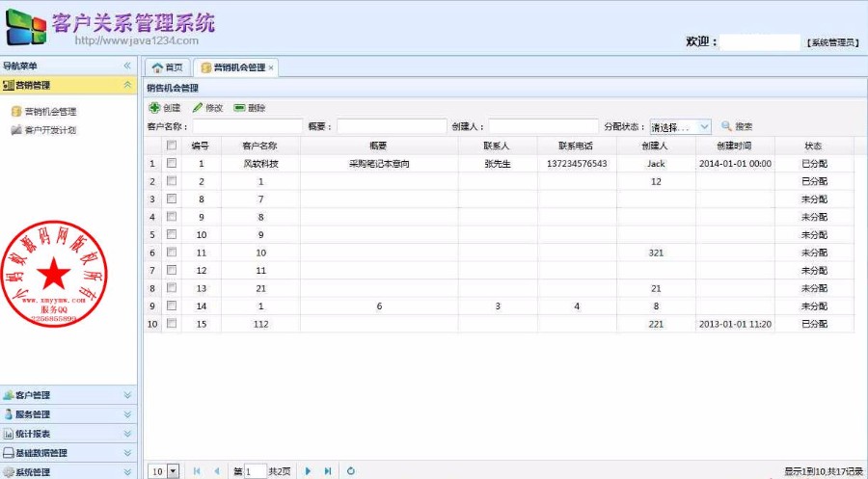868x479 pixels.
Task: Open 营销机会管理 in the navigation tree
Action: pyautogui.click(x=50, y=111)
